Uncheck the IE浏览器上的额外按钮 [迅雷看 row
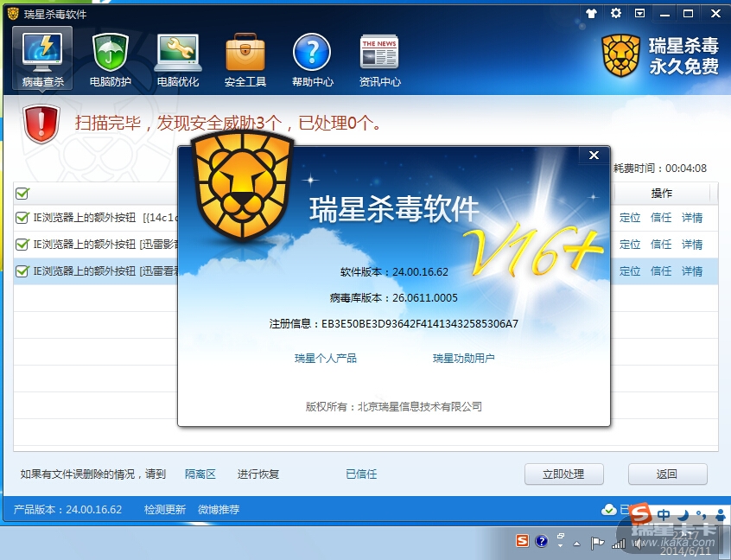Viewport: 731px width, 560px height. (22, 270)
